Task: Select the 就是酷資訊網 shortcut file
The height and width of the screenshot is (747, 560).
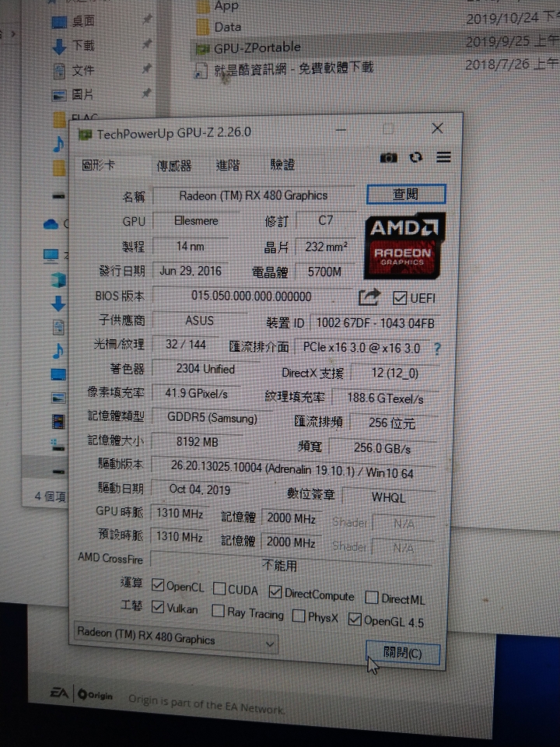Action: tap(285, 69)
